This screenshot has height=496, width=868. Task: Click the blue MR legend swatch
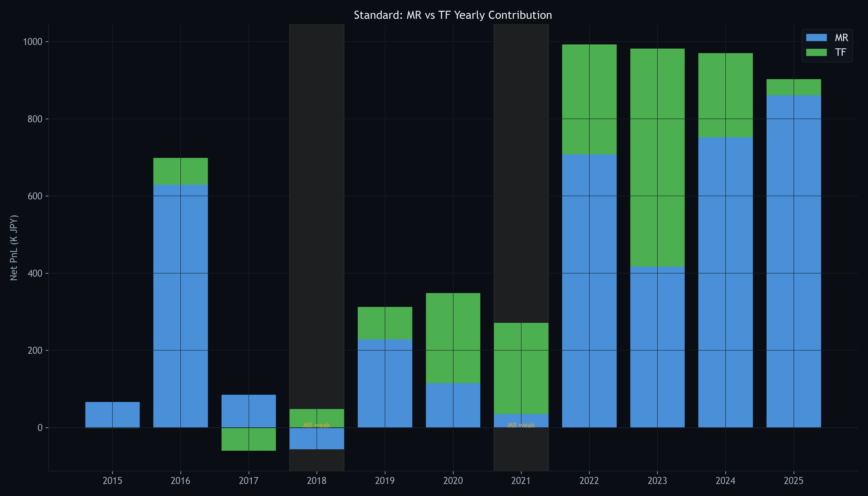pyautogui.click(x=816, y=37)
